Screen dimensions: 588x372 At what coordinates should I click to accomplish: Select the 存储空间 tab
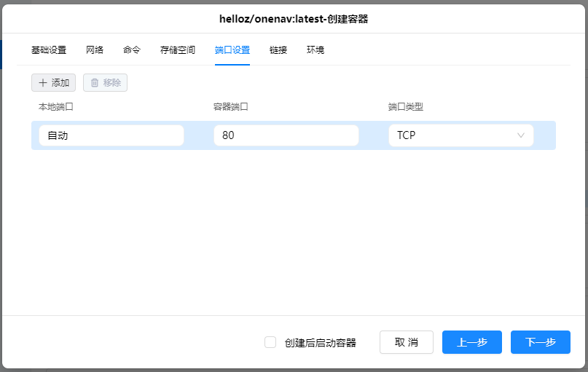178,50
